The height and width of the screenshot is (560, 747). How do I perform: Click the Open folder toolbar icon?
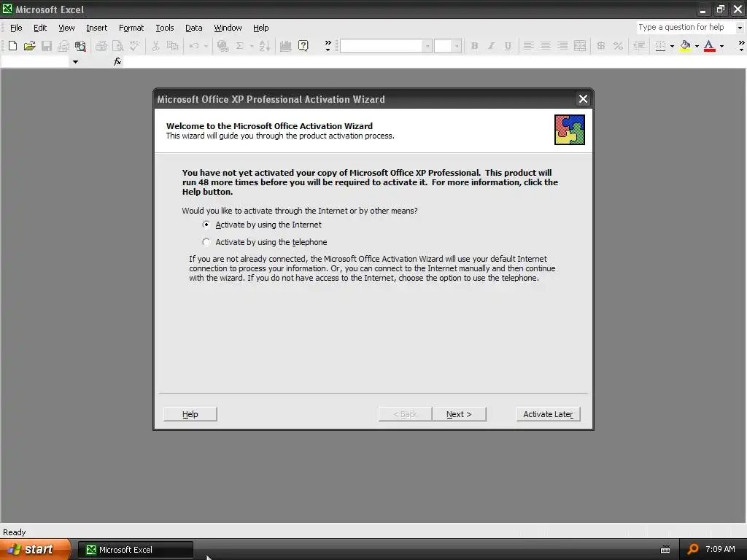29,46
